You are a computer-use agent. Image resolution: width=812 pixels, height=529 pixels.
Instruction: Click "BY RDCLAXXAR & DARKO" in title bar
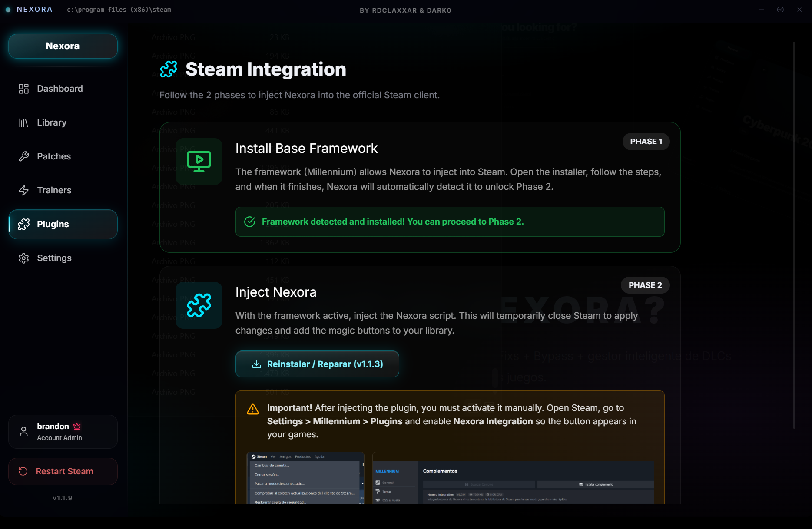pyautogui.click(x=405, y=10)
